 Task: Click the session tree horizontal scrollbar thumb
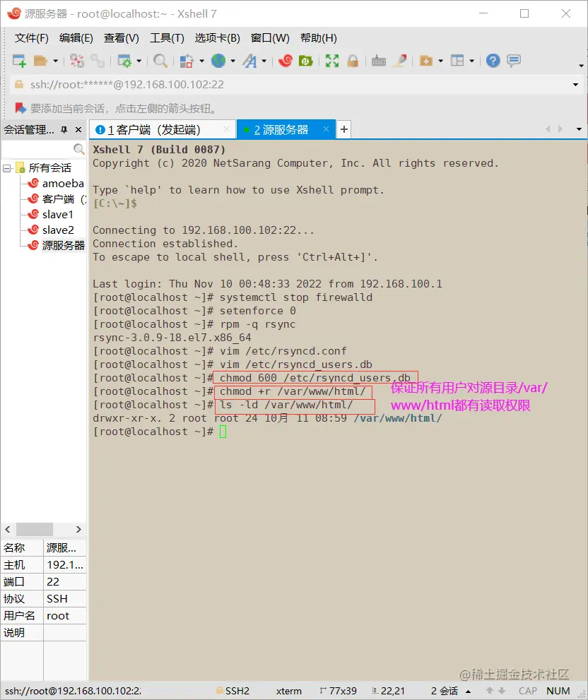pyautogui.click(x=35, y=530)
